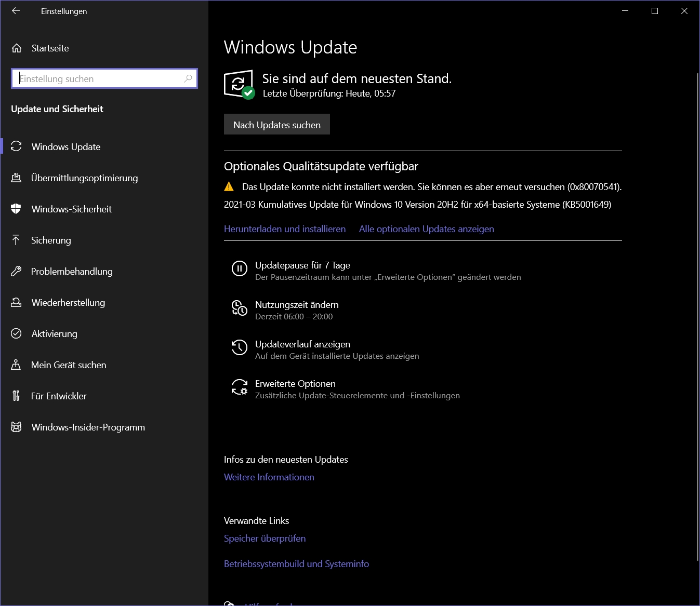Click the Update und Sicherheit heading
700x606 pixels.
click(57, 109)
